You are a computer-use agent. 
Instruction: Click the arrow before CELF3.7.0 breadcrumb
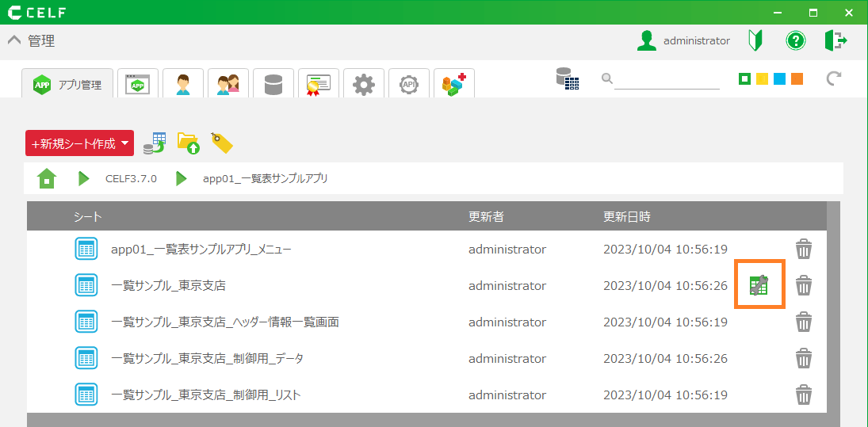[84, 178]
